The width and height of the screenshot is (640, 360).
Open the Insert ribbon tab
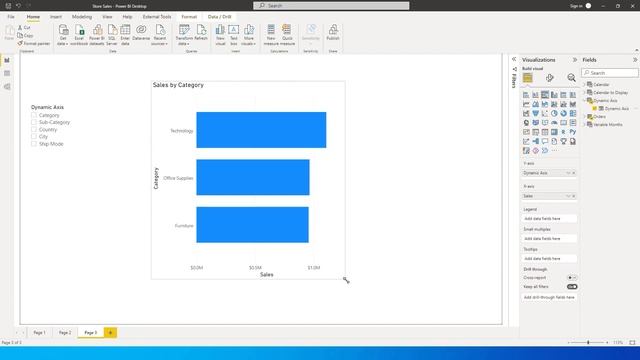pyautogui.click(x=56, y=17)
